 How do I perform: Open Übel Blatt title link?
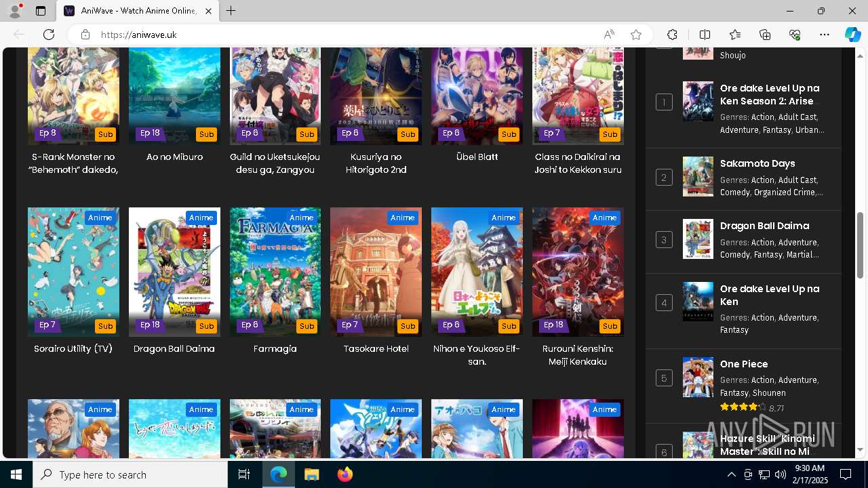(477, 157)
